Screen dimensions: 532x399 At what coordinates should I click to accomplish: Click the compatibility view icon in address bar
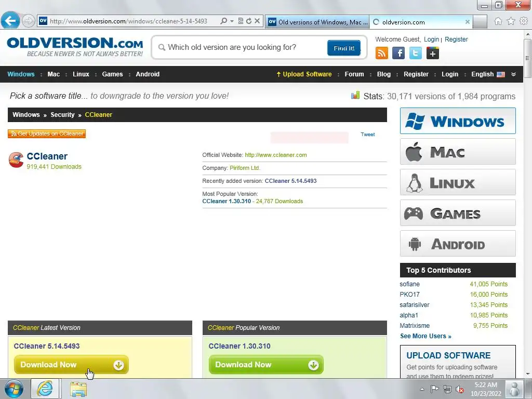coord(241,21)
